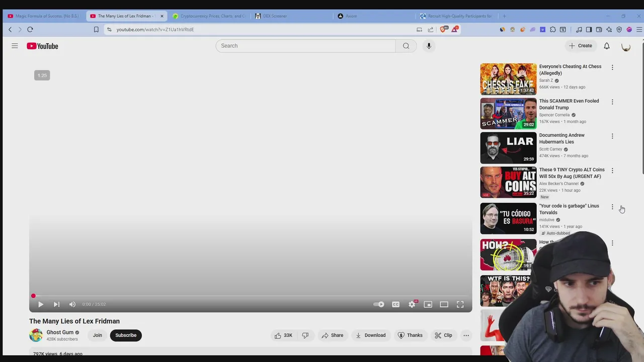
Task: Click the Create button
Action: click(x=581, y=46)
